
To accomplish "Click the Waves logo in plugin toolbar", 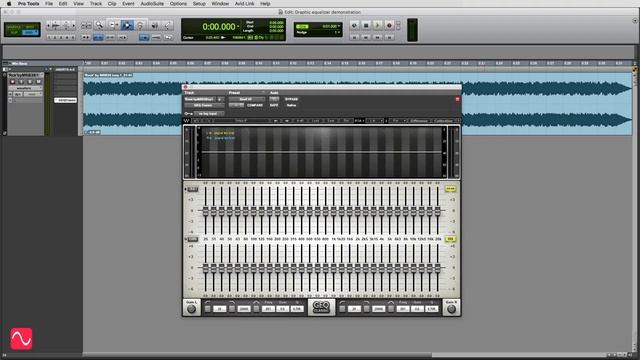I will point(187,120).
